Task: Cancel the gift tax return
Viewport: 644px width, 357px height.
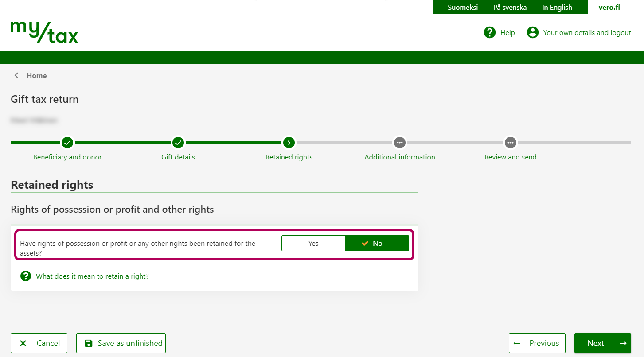Action: click(39, 343)
